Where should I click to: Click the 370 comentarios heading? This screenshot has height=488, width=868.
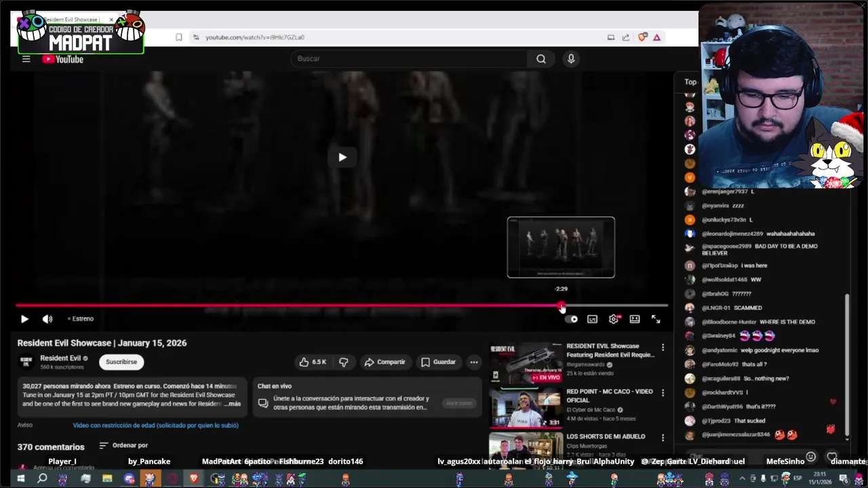(51, 447)
